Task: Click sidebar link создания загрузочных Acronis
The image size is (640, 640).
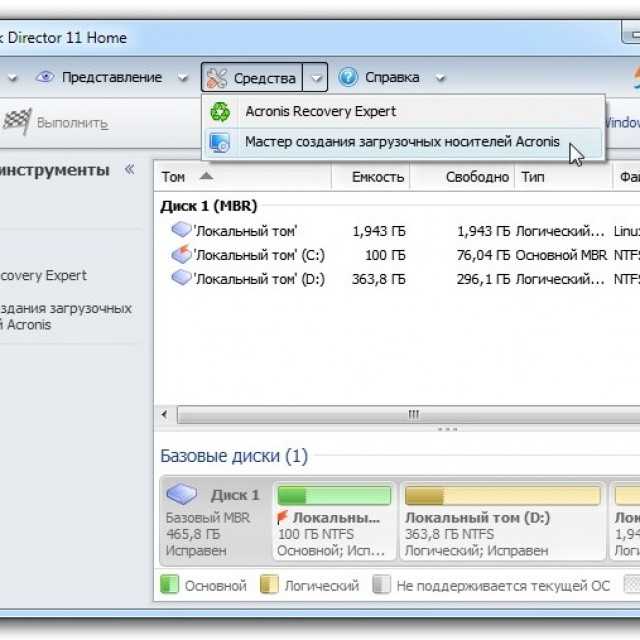Action: [66, 317]
